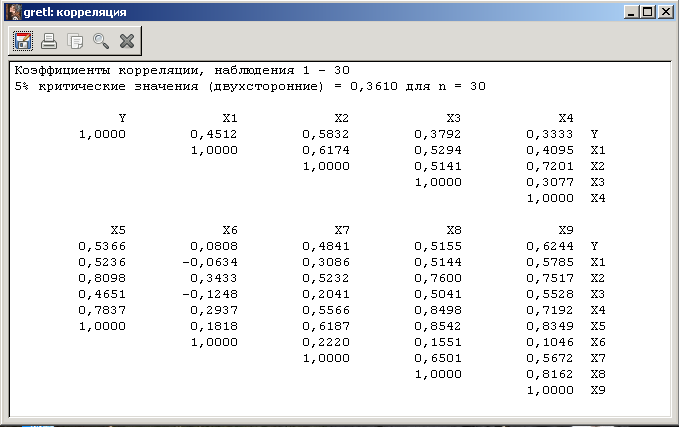Click the value 0,3433

(214, 278)
